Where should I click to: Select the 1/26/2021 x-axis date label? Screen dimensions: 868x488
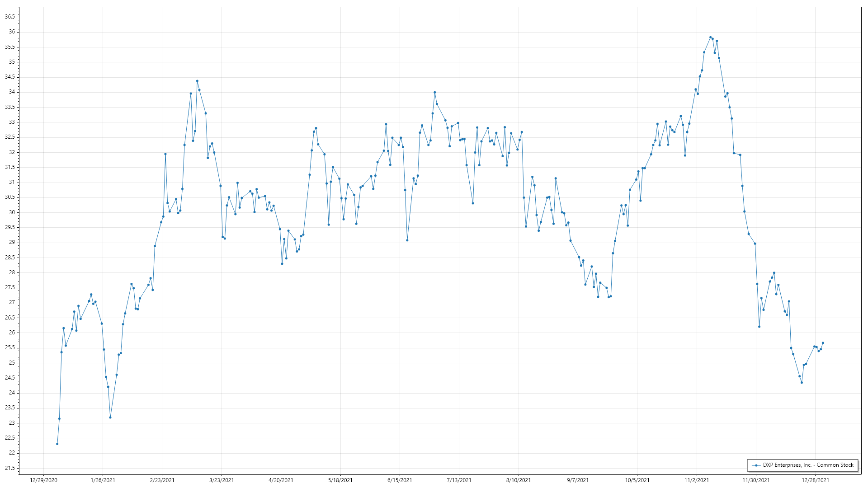[x=103, y=480]
